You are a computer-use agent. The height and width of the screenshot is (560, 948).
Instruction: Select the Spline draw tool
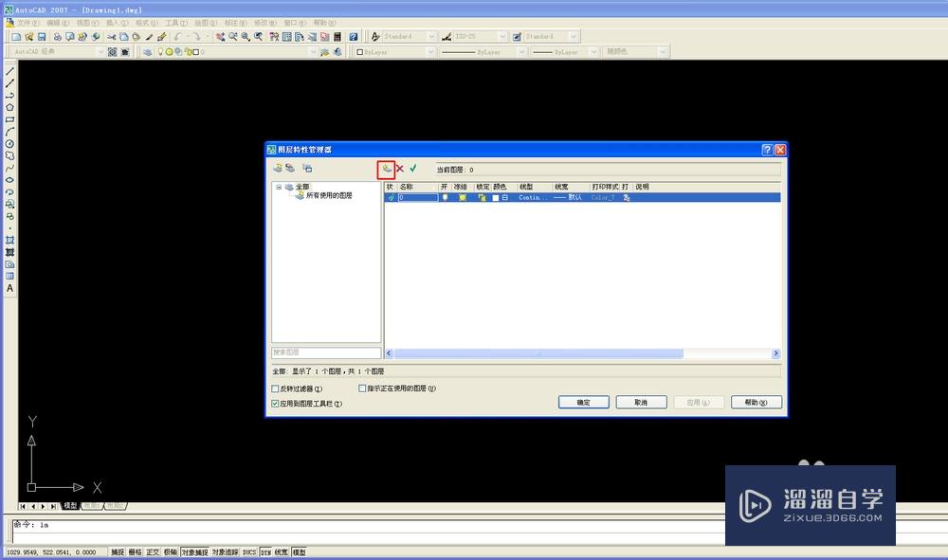point(9,168)
